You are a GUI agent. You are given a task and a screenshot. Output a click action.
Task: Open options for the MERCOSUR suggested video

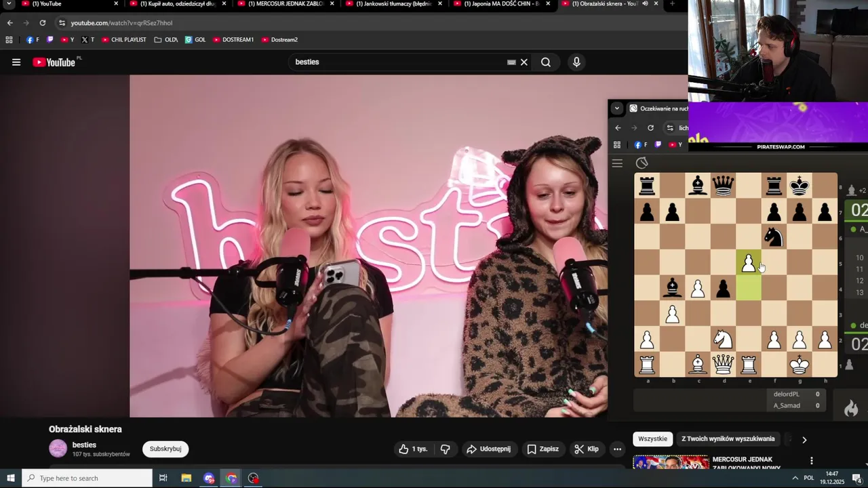[812, 461]
